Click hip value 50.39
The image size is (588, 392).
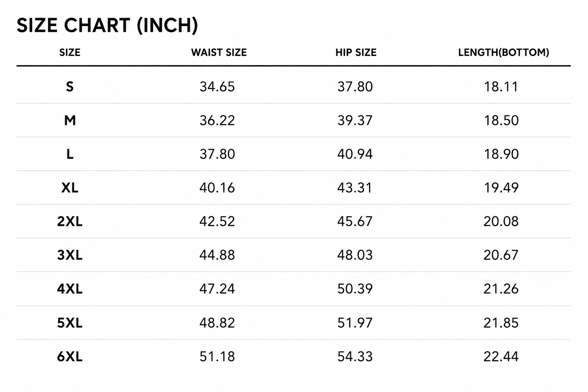click(x=355, y=289)
